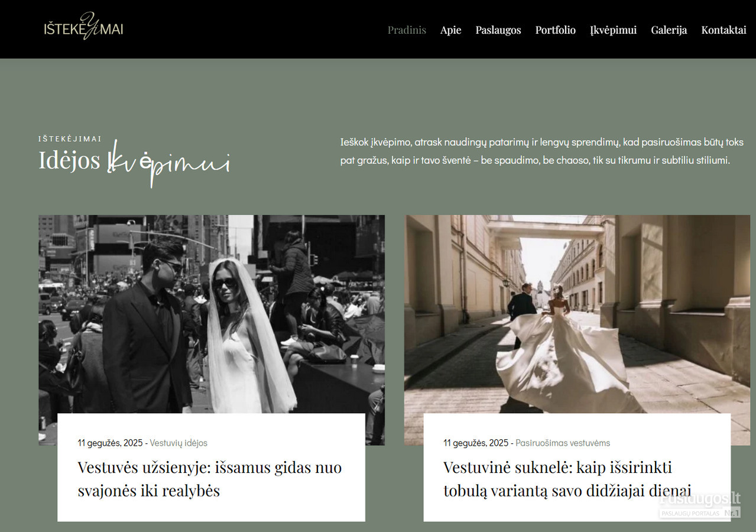Click the Ištekėjimai logo in header
The height and width of the screenshot is (532, 756).
coord(83,27)
